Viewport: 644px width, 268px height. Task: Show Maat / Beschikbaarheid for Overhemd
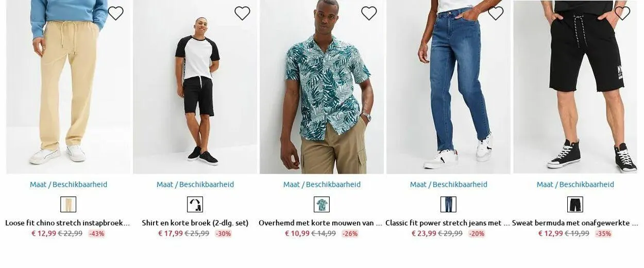322,185
